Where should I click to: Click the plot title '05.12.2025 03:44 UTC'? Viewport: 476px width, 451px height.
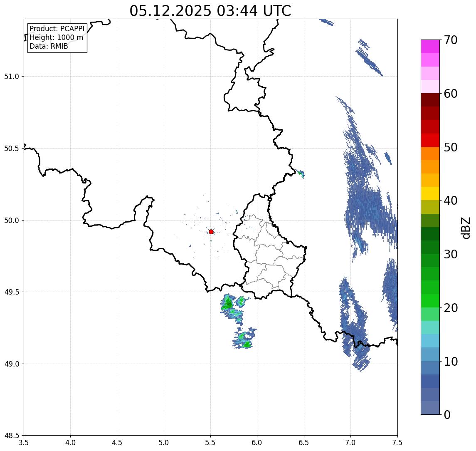coord(210,11)
